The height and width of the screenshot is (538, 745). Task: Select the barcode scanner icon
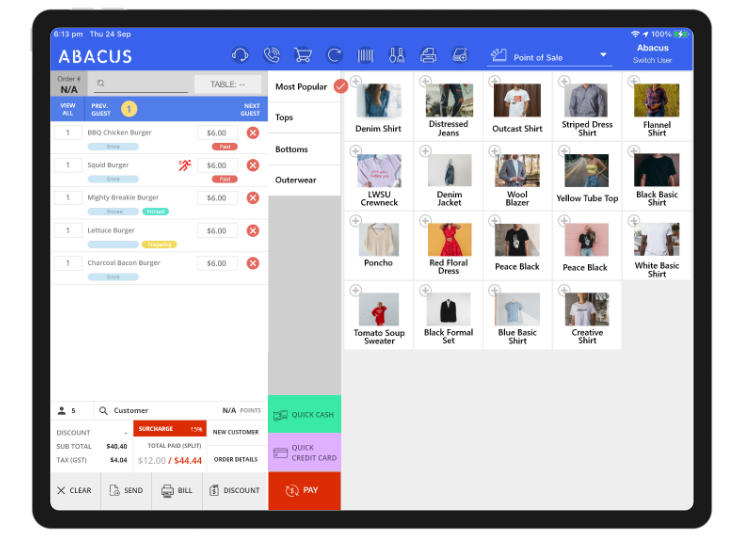click(x=366, y=55)
